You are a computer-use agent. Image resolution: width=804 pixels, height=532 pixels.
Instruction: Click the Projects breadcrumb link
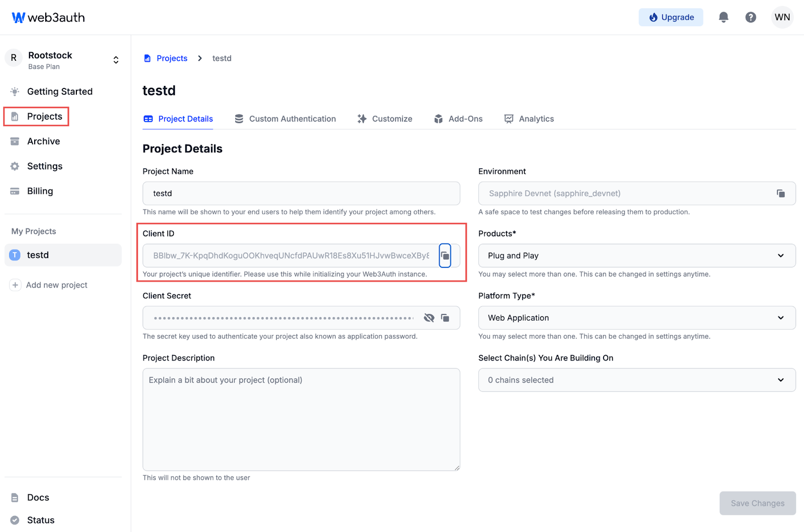click(x=172, y=58)
